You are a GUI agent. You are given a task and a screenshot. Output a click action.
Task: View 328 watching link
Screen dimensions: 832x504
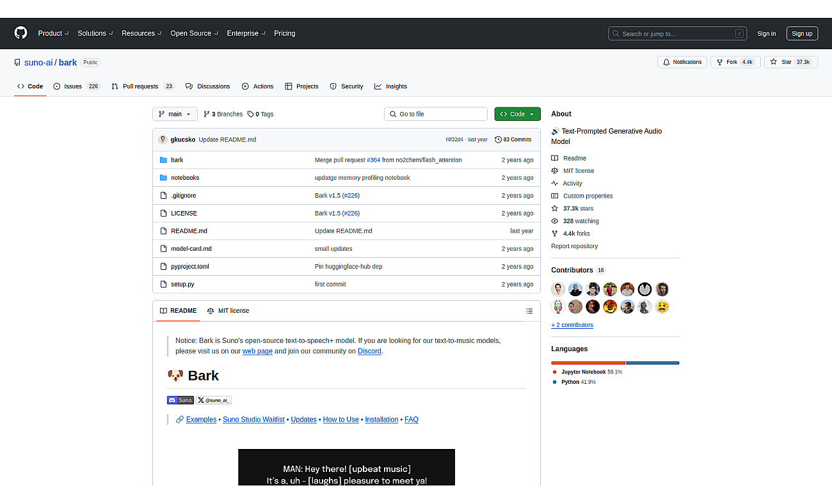pyautogui.click(x=575, y=221)
